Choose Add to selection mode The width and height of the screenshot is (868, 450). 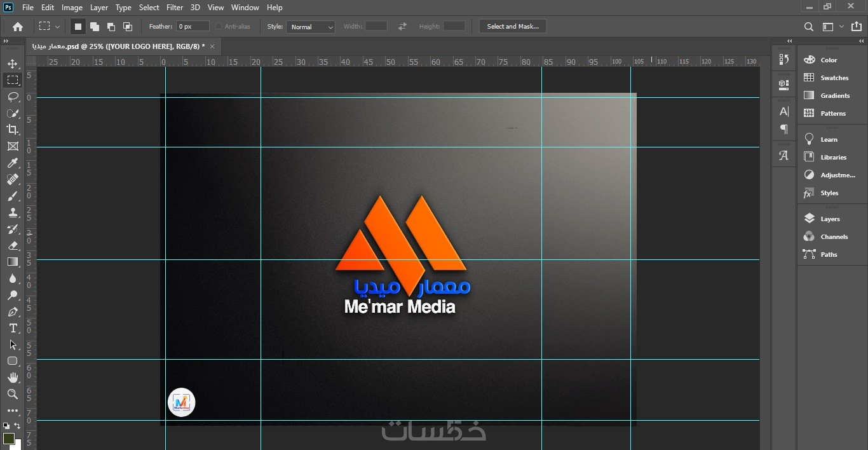point(95,26)
